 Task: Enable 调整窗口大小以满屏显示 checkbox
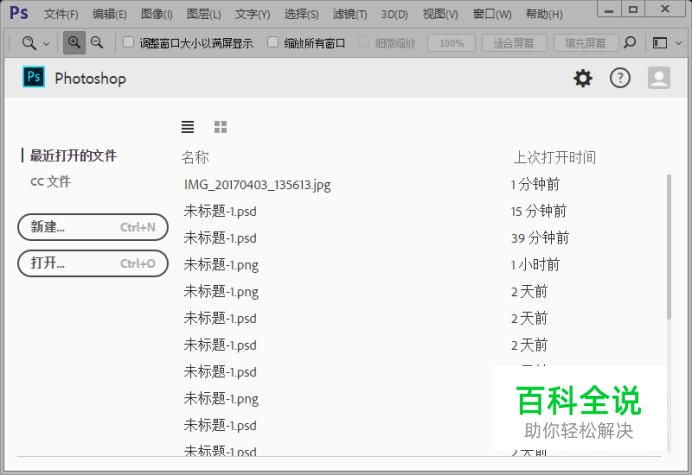coord(128,42)
